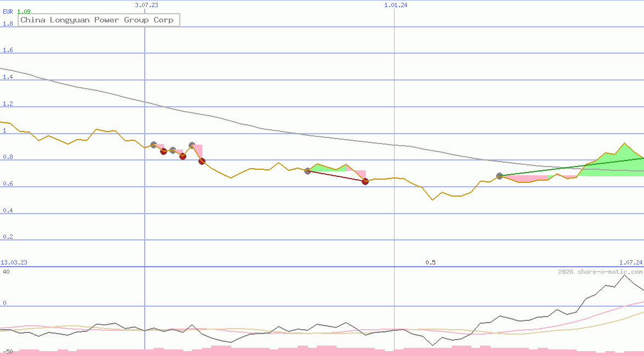Click the second gray signal dot marker
Screen dimensions: 644x356
click(x=173, y=149)
